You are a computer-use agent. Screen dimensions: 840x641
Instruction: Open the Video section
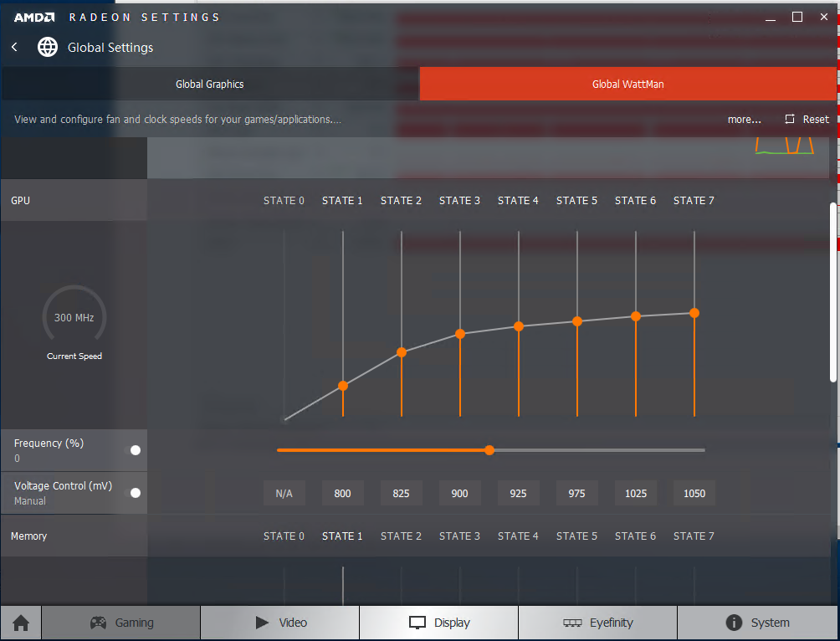[x=280, y=623]
